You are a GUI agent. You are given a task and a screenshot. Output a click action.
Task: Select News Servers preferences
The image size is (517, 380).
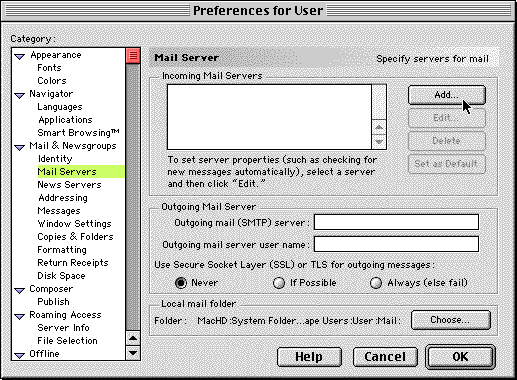point(69,185)
